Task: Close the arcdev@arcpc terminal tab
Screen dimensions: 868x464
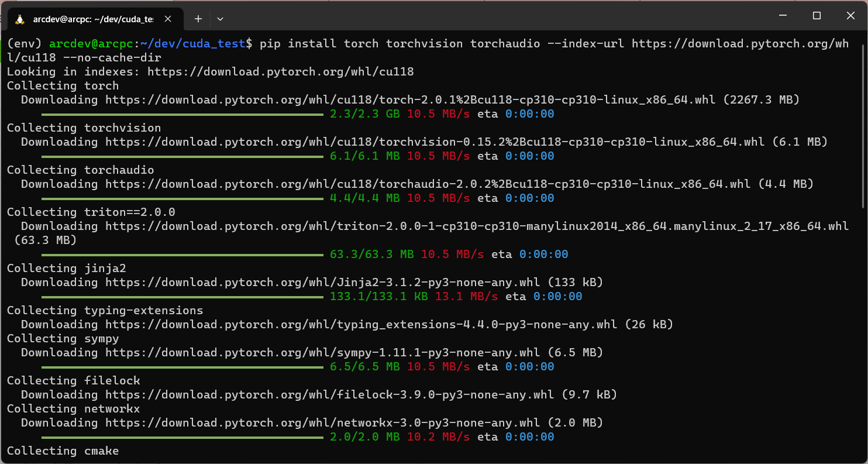Action: click(168, 19)
